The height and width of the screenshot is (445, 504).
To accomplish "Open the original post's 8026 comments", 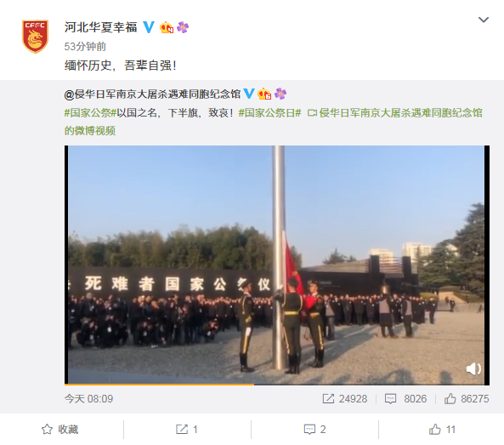I will point(405,399).
